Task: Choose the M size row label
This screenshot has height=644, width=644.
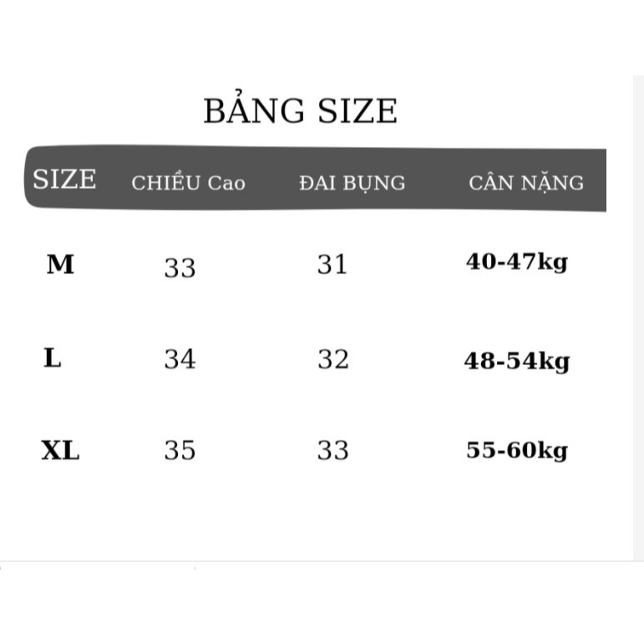Action: click(60, 264)
